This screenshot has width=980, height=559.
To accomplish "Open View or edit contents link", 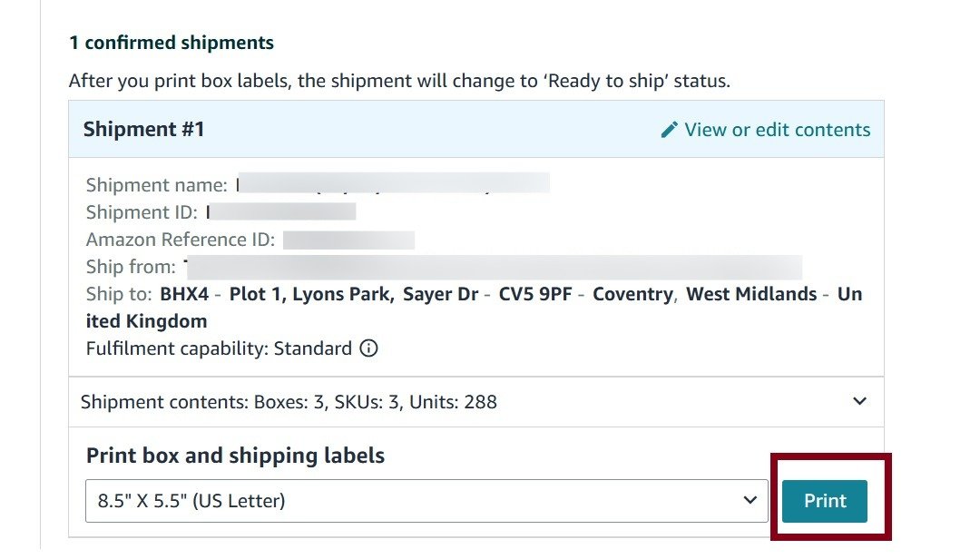I will [x=777, y=130].
